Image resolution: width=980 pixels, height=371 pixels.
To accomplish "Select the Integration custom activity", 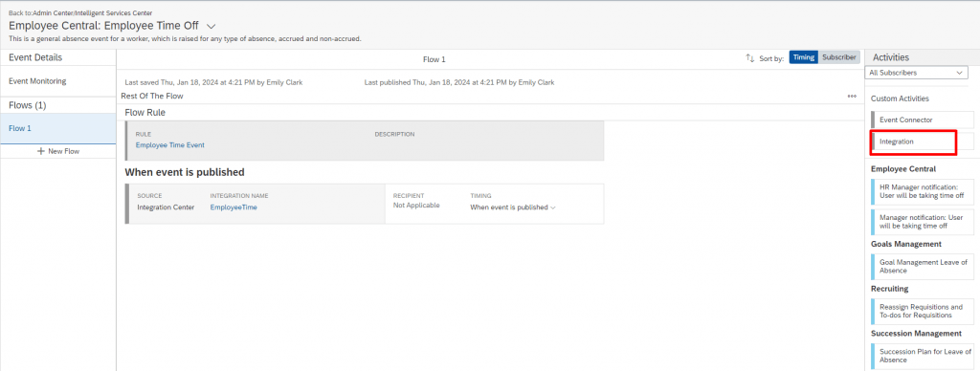I will tap(923, 142).
